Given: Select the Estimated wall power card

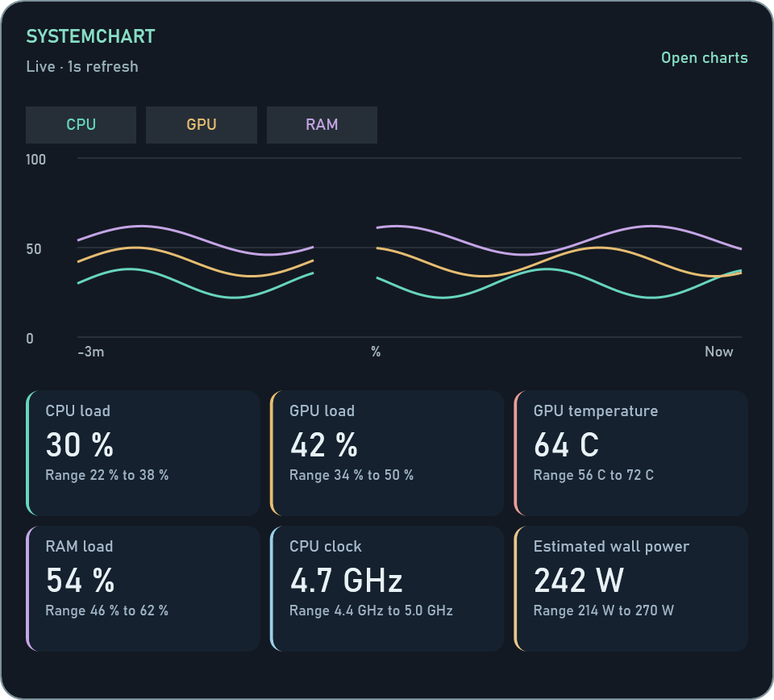Looking at the screenshot, I should pyautogui.click(x=630, y=589).
